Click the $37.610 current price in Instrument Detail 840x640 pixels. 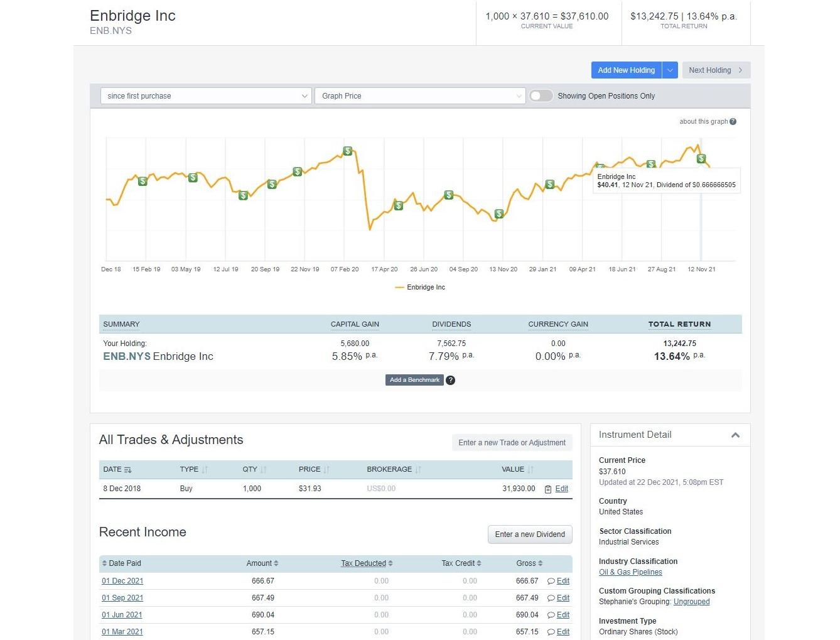(612, 472)
